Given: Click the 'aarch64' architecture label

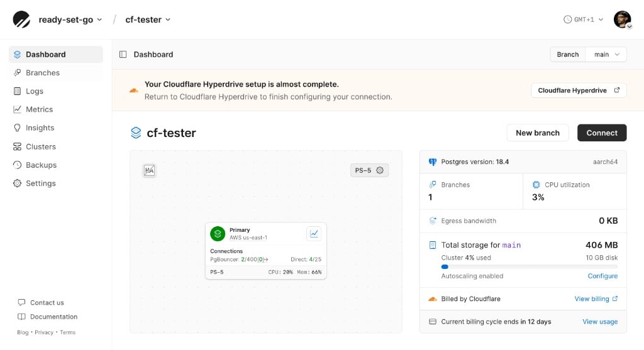Looking at the screenshot, I should pyautogui.click(x=605, y=161).
